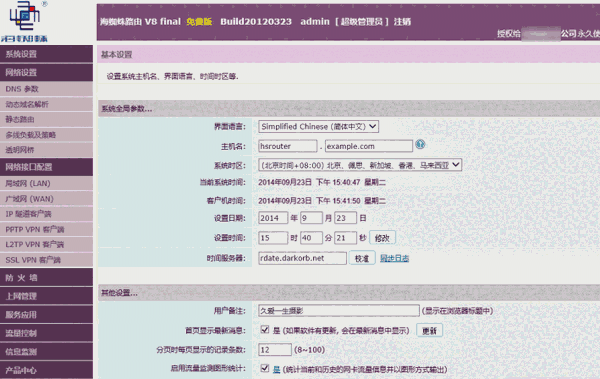Focus the 用户备注 text field
This screenshot has width=600, height=379.
[x=339, y=310]
